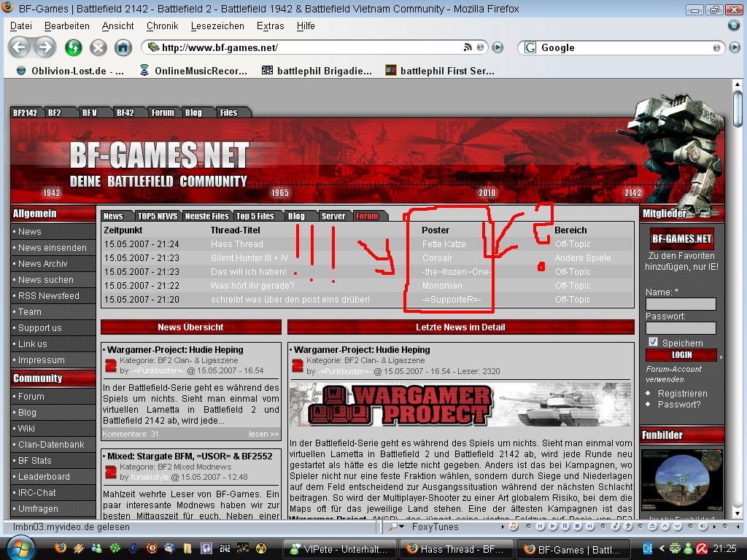Switch to the Neuste Files tab

pos(206,216)
